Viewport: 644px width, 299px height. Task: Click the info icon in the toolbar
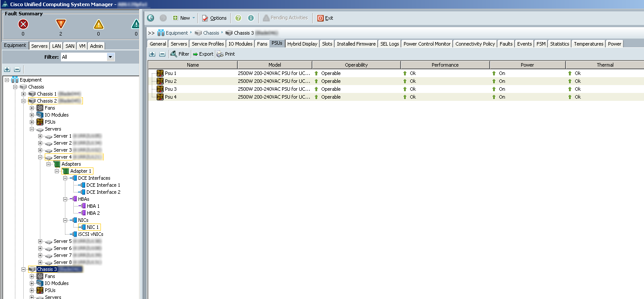(x=251, y=18)
